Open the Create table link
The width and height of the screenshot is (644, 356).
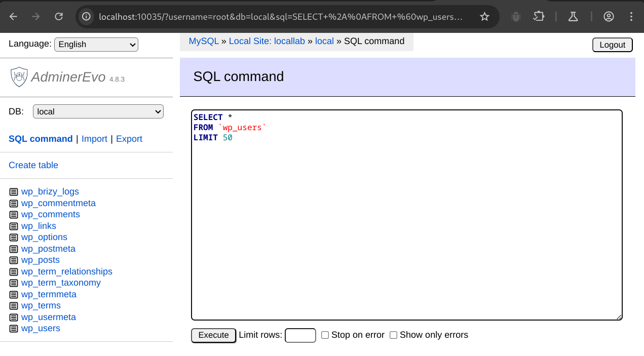33,165
